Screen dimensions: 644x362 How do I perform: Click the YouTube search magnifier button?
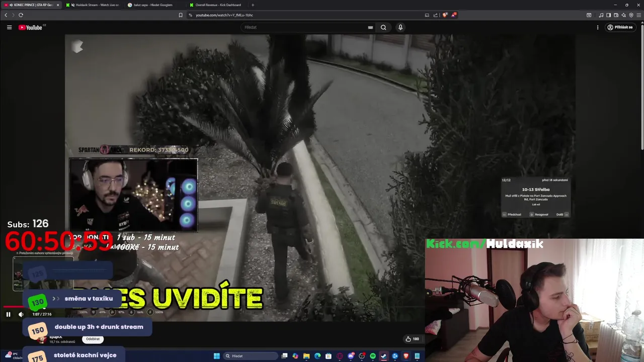(383, 27)
